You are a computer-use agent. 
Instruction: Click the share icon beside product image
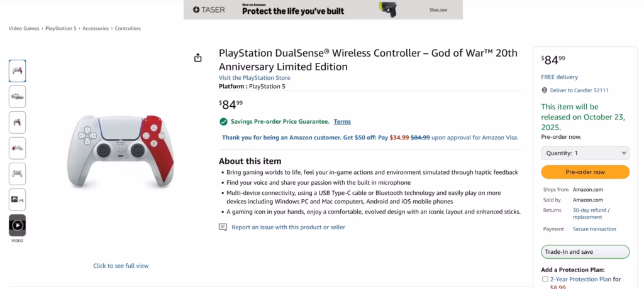tap(198, 58)
